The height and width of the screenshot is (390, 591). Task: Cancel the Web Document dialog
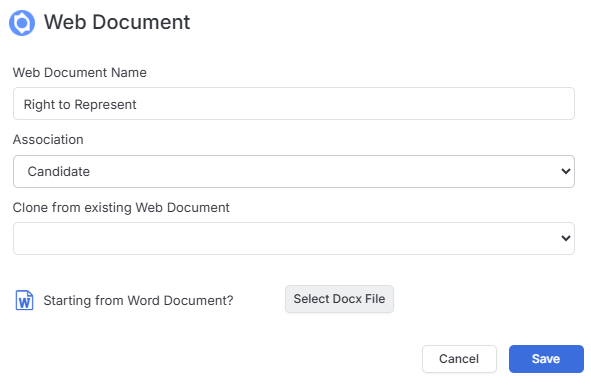(x=459, y=359)
